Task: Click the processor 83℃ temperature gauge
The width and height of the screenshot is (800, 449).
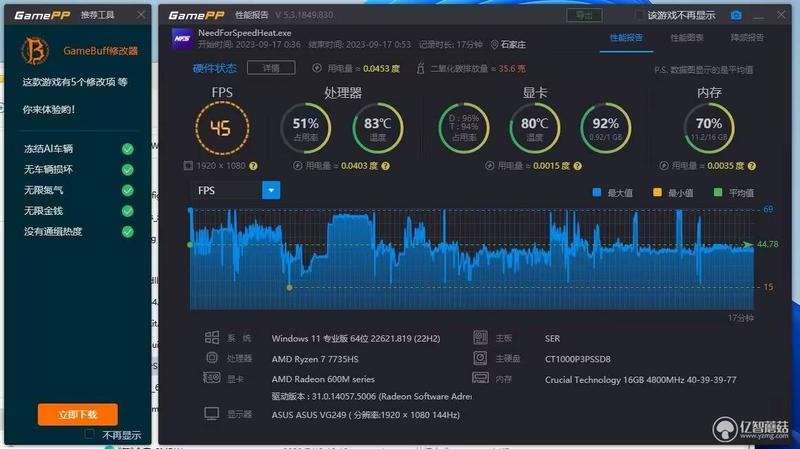Action: (x=378, y=128)
